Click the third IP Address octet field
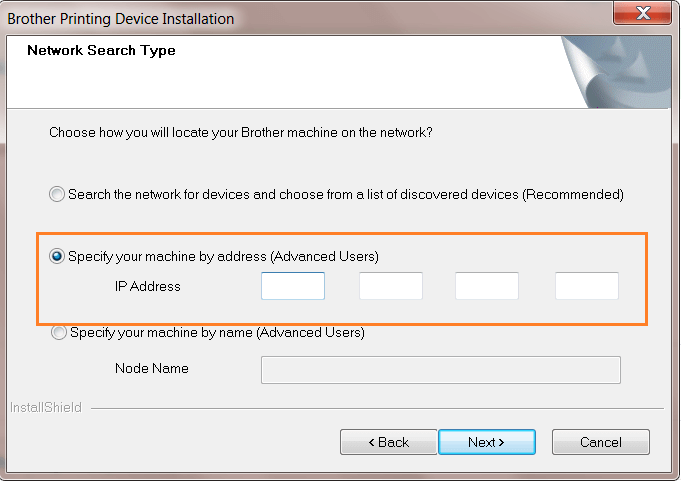The width and height of the screenshot is (681, 481). pyautogui.click(x=486, y=286)
